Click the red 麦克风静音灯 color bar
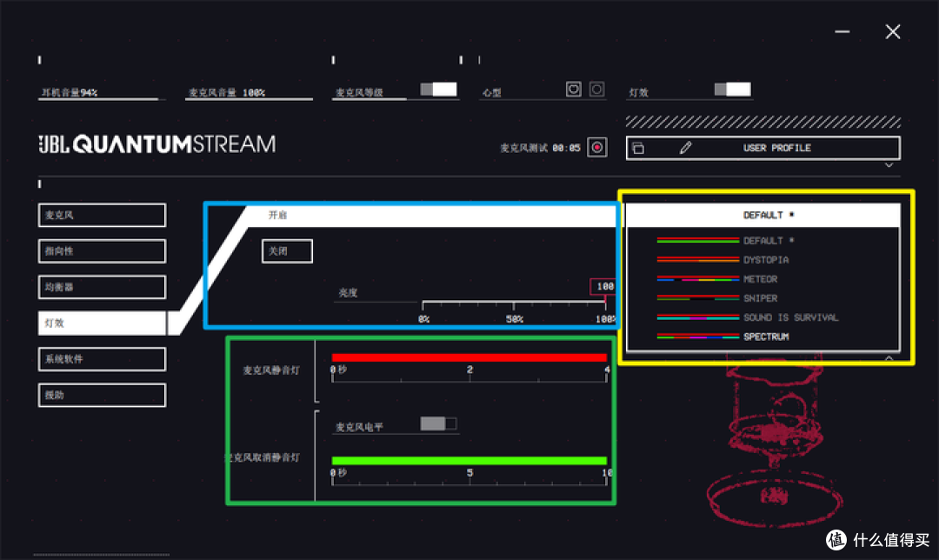The height and width of the screenshot is (560, 939). (x=469, y=357)
